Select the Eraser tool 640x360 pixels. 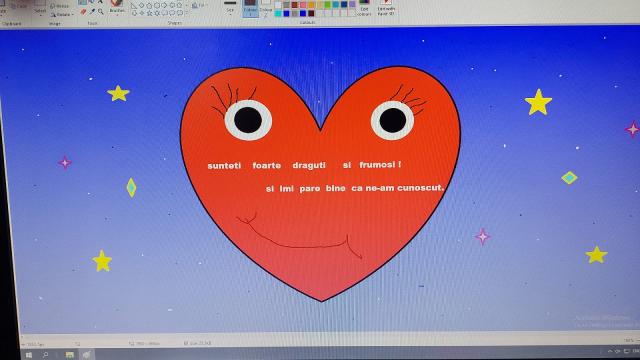[83, 12]
